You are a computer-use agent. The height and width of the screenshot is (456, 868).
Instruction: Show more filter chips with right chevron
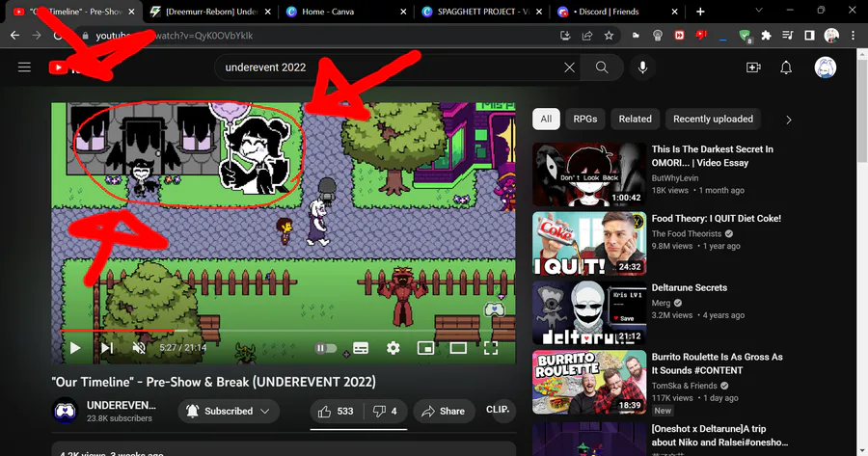[x=789, y=120]
